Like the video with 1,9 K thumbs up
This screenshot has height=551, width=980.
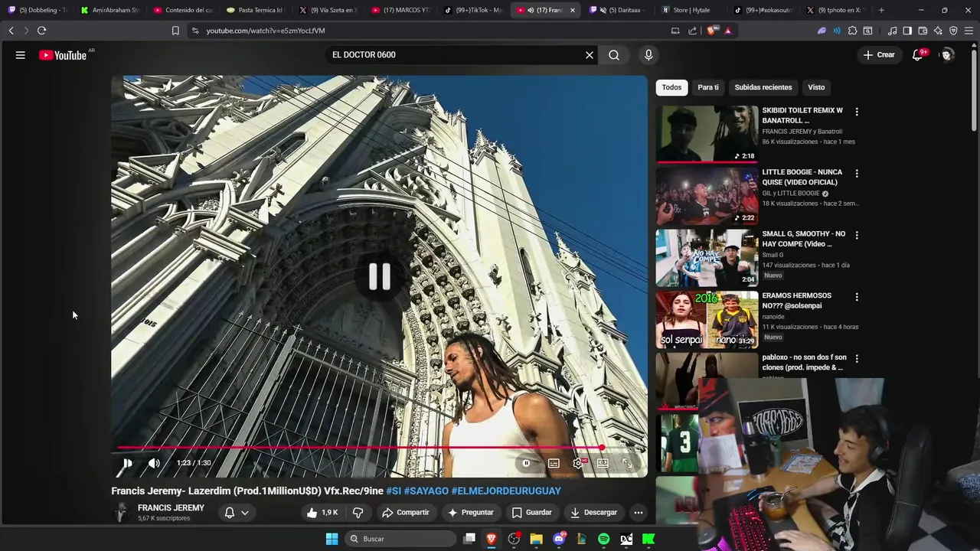(x=322, y=513)
